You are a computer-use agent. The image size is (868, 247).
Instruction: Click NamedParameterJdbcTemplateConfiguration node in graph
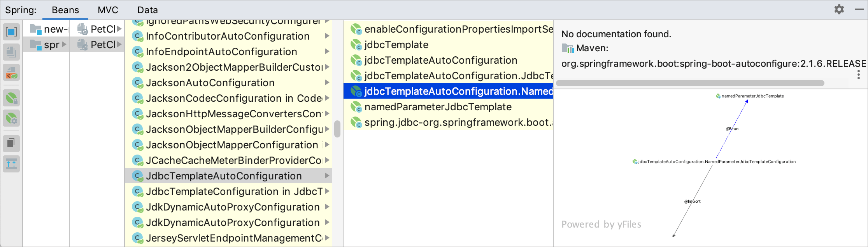(714, 162)
